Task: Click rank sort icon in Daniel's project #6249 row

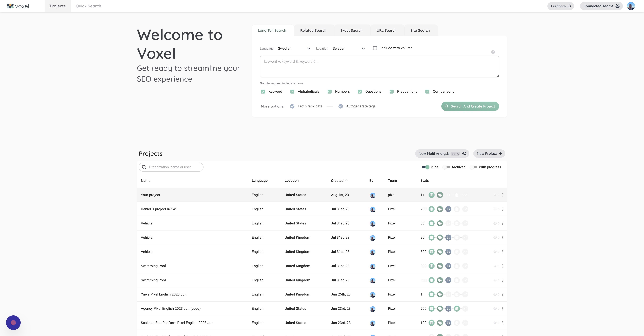Action: 448,209
